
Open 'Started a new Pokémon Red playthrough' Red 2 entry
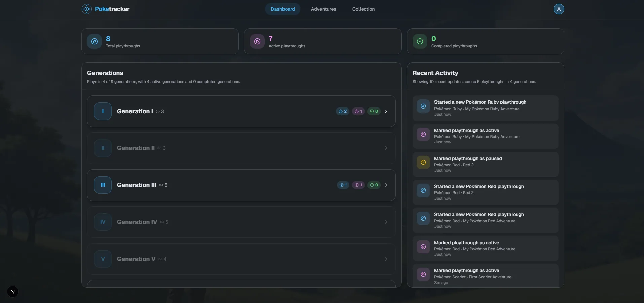click(485, 192)
